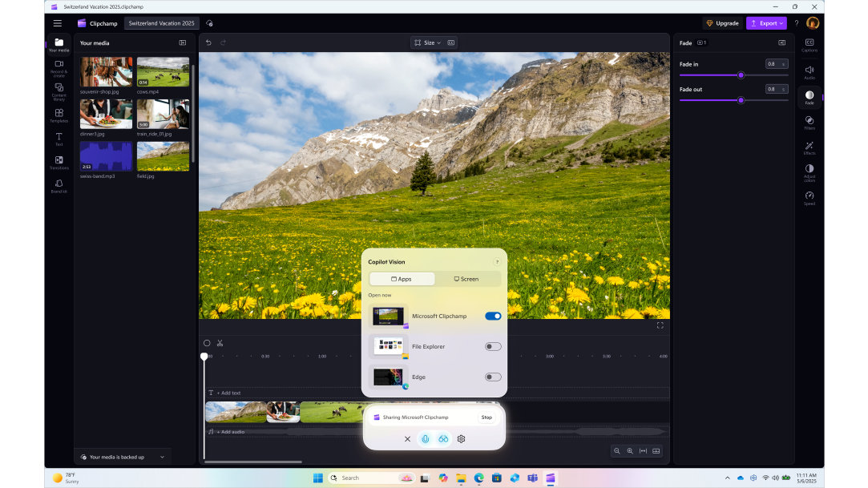Select the swiss-band.mp3 thumbnail
The image size is (868, 488).
(106, 156)
